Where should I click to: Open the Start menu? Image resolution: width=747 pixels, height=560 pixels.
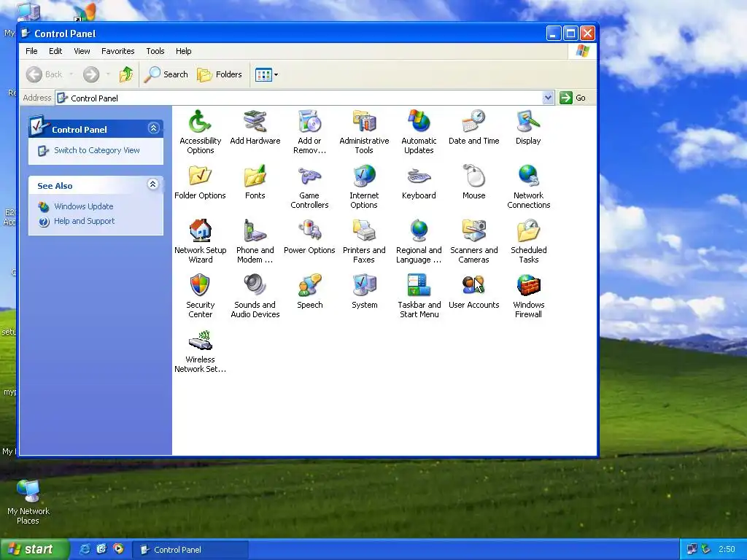tap(34, 550)
